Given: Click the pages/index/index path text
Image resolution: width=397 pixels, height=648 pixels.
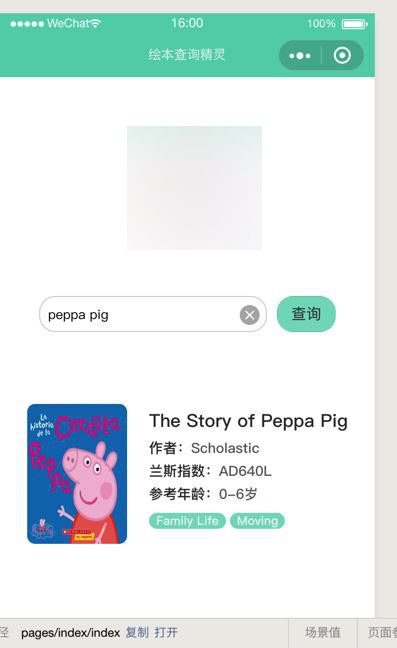Looking at the screenshot, I should 70,633.
